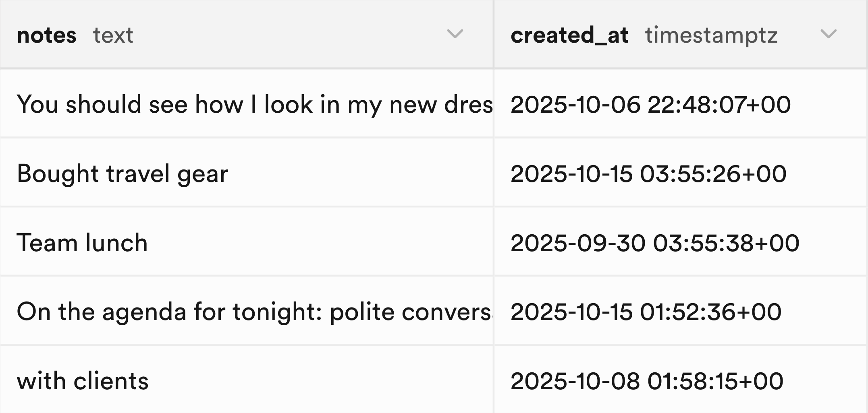The width and height of the screenshot is (868, 413).
Task: Click the right edge of created_at header
Action: (x=866, y=34)
